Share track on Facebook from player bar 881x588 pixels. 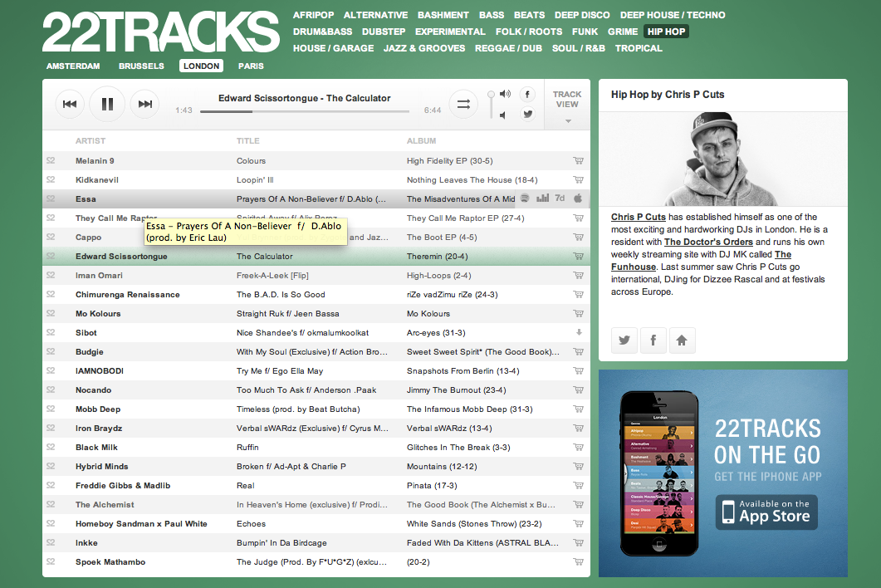(x=526, y=94)
